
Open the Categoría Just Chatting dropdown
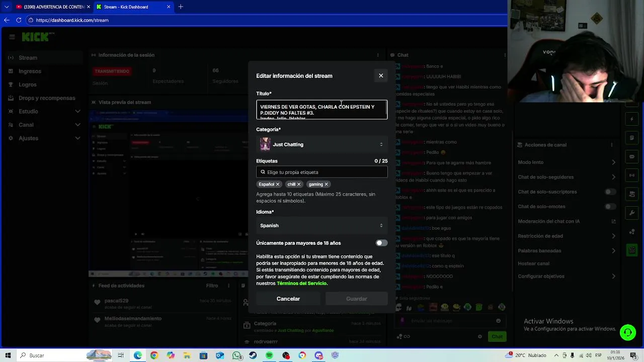click(x=322, y=144)
